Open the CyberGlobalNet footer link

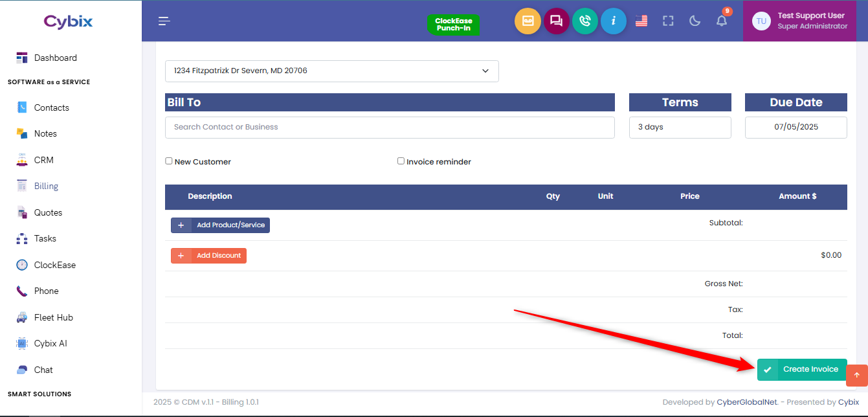point(746,402)
